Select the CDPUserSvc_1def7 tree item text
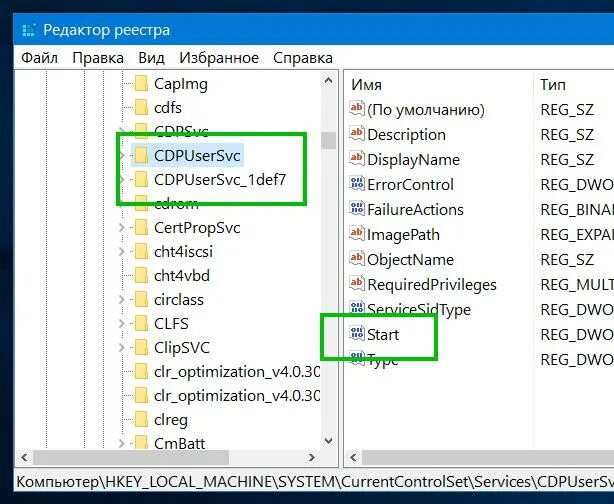The image size is (614, 504). click(x=220, y=180)
